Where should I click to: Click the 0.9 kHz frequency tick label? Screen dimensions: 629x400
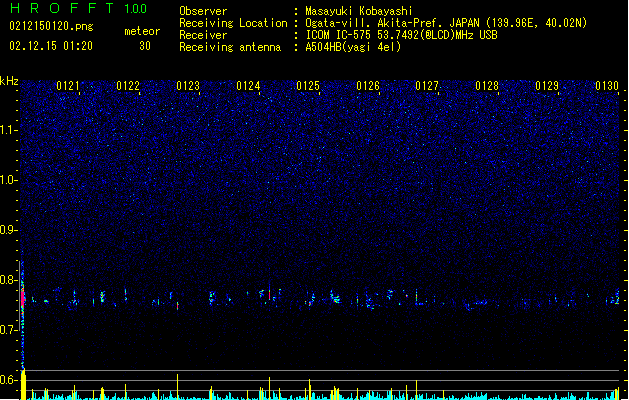[8, 230]
